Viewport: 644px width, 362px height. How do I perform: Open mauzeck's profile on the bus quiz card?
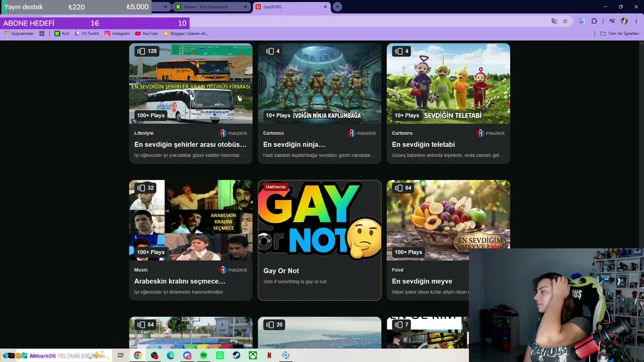(233, 133)
